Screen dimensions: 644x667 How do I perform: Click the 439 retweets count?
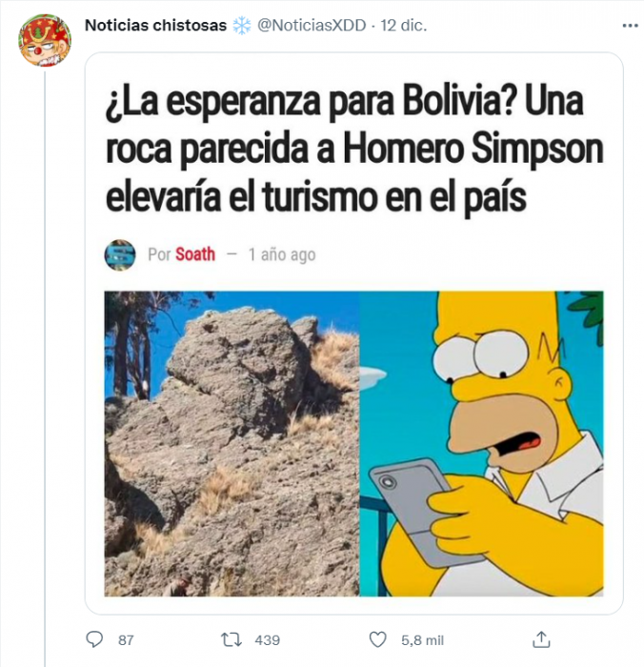point(267,640)
